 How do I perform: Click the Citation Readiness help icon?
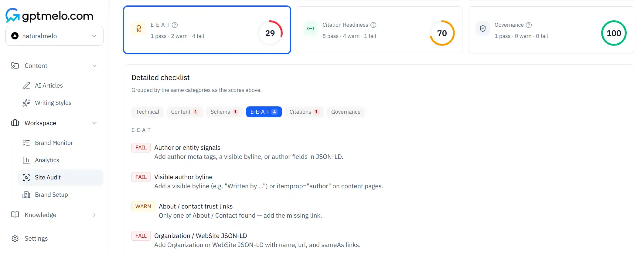pos(373,25)
